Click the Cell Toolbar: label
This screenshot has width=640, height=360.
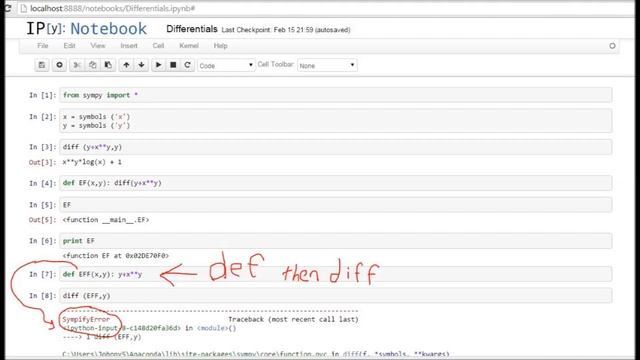(x=276, y=64)
